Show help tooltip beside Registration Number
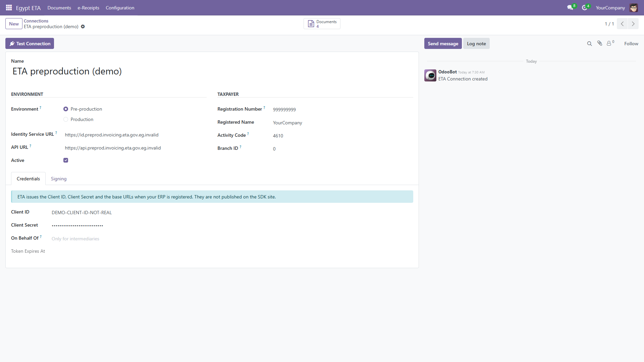The image size is (644, 362). coord(264,108)
